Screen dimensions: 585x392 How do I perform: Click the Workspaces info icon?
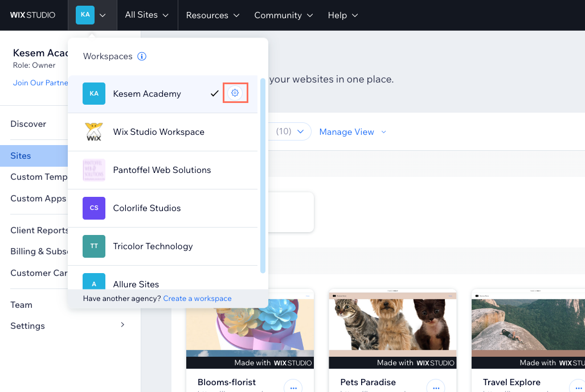tap(142, 56)
